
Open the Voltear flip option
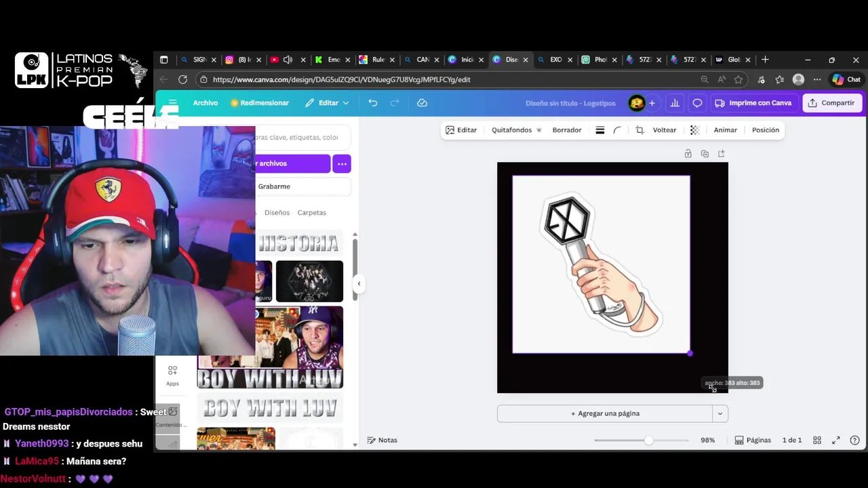(665, 130)
